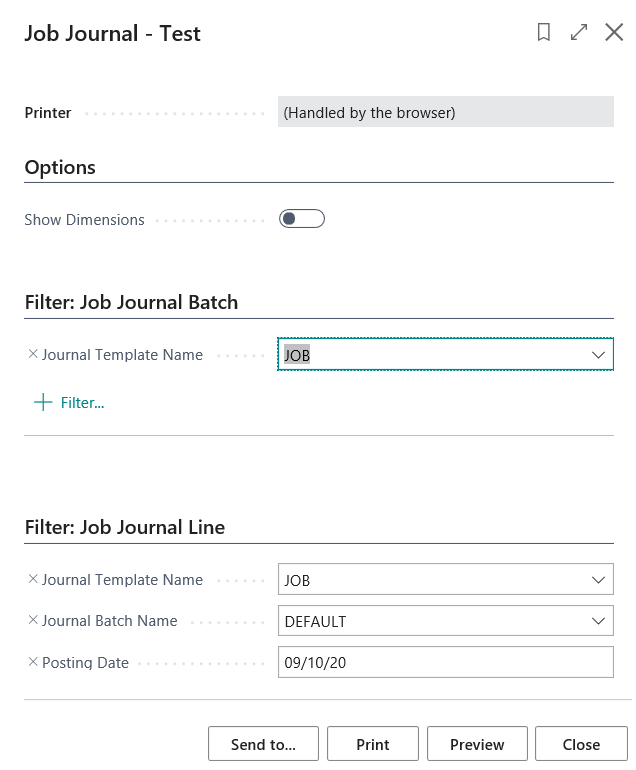Click the Close button at bottom
636x770 pixels.
click(x=581, y=744)
